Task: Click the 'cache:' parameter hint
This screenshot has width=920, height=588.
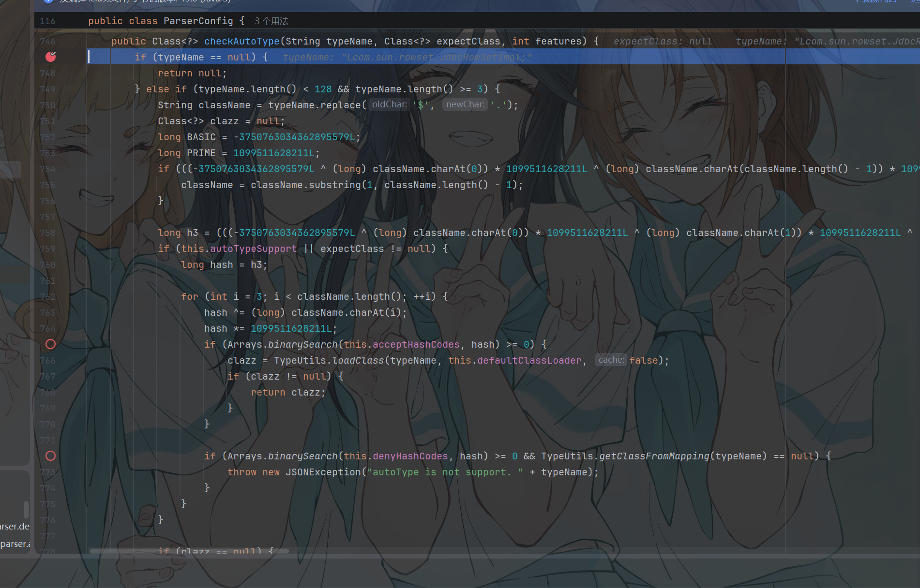Action: pos(611,360)
